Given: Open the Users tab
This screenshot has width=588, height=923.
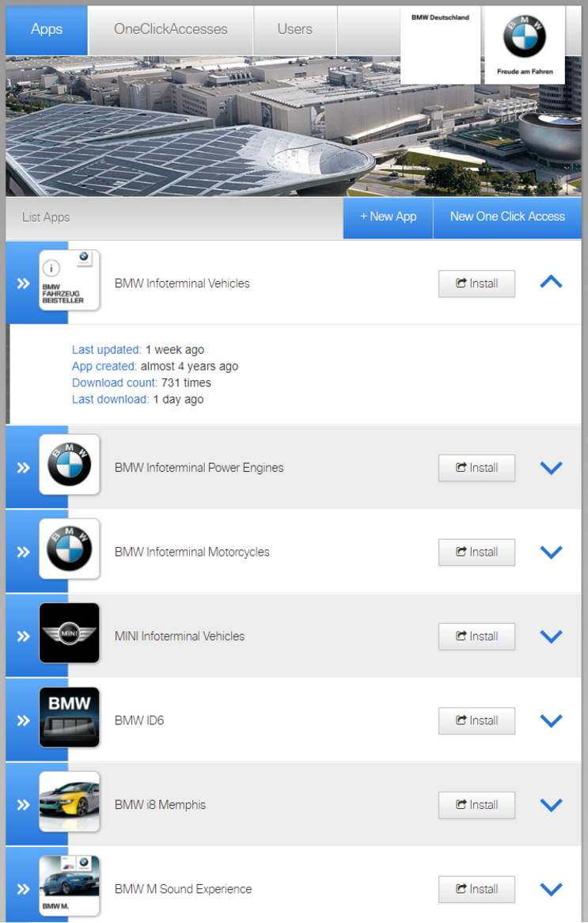Looking at the screenshot, I should click(x=294, y=29).
